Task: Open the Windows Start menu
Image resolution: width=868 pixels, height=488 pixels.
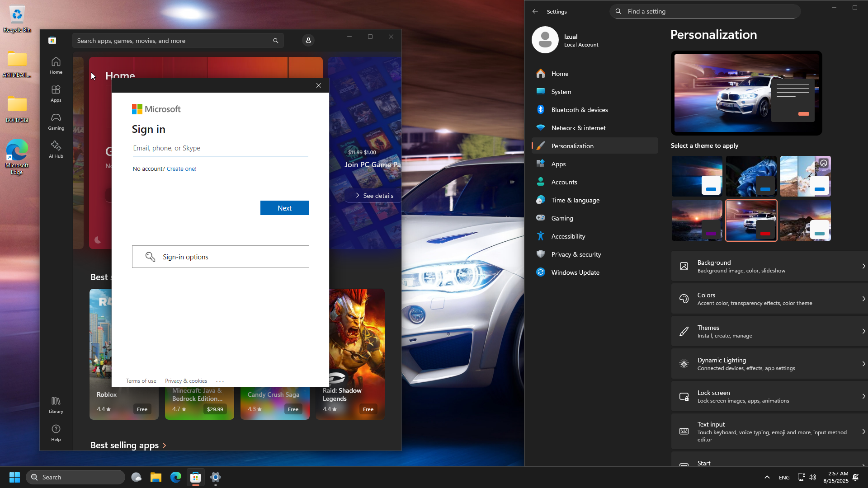Action: (x=14, y=477)
